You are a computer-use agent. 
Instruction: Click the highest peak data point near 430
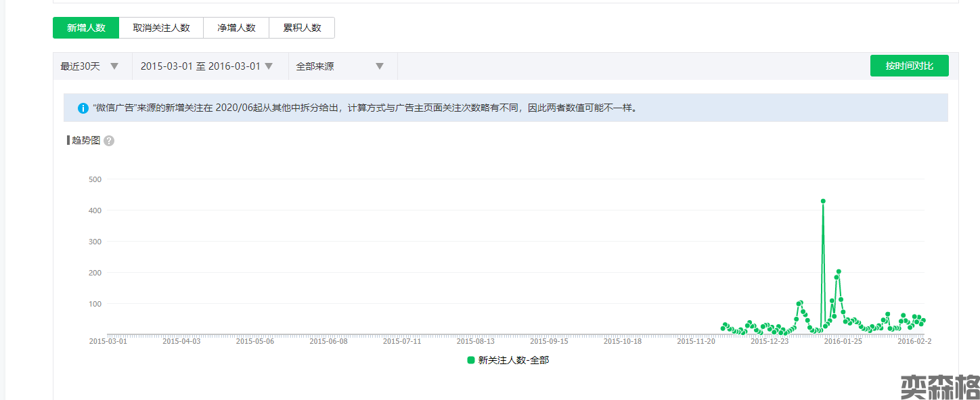click(823, 201)
